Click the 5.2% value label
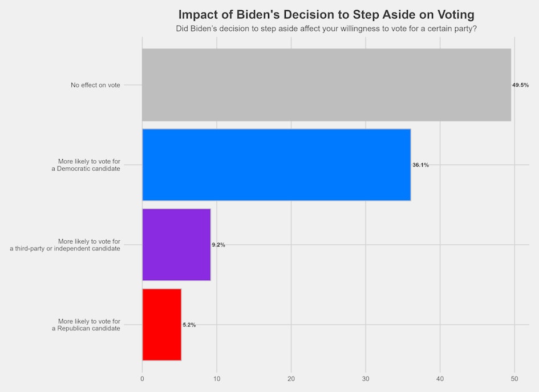The height and width of the screenshot is (392, 539). tap(189, 325)
